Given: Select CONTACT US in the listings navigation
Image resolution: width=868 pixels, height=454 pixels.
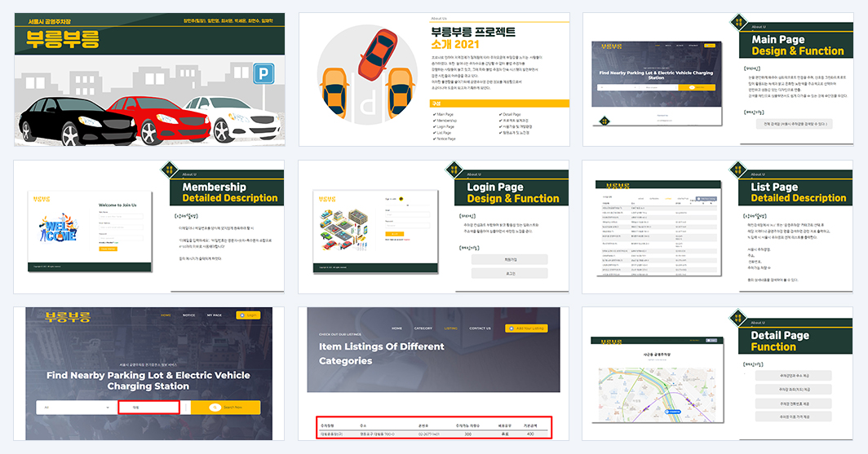Looking at the screenshot, I should tap(480, 328).
